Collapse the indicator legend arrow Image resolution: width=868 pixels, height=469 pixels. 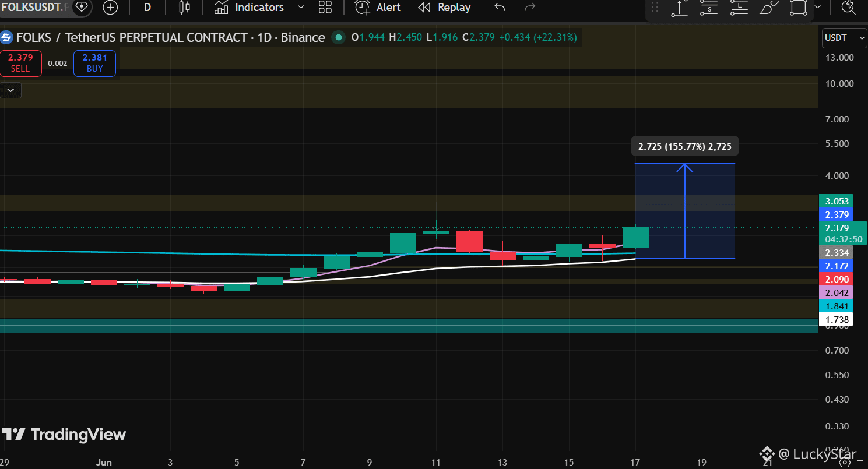click(12, 90)
